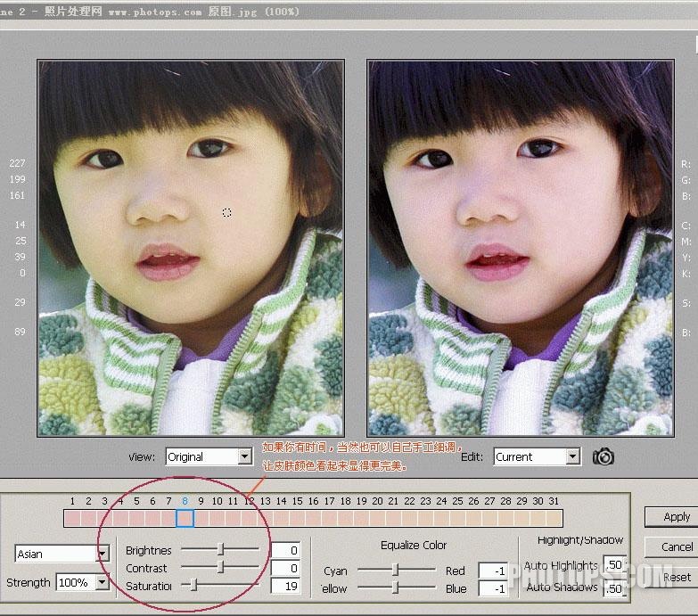698x616 pixels.
Task: Open the View dropdown showing Original
Action: click(x=209, y=456)
